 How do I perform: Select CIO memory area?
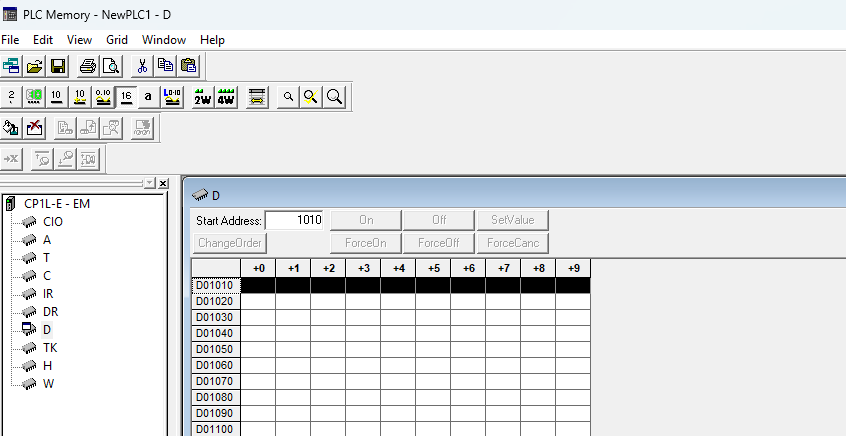pos(53,222)
